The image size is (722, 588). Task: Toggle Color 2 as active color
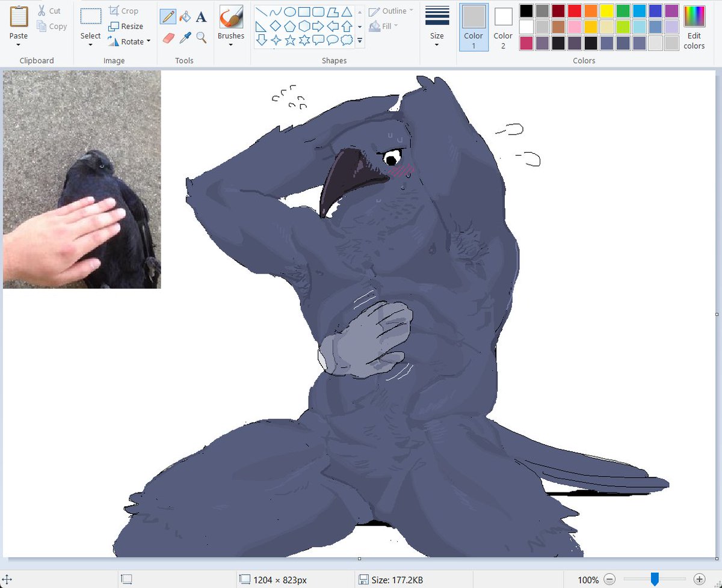(x=503, y=27)
